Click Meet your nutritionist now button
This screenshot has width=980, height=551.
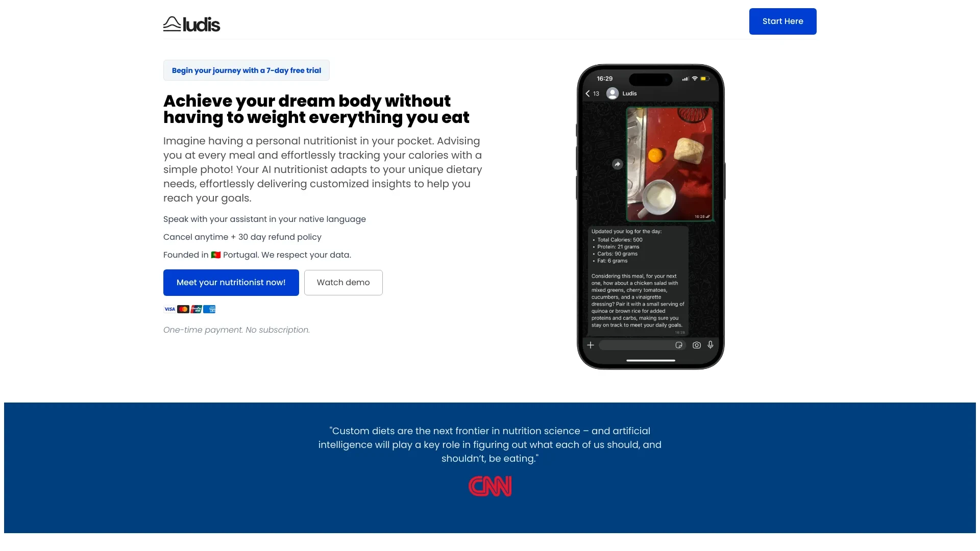tap(231, 282)
